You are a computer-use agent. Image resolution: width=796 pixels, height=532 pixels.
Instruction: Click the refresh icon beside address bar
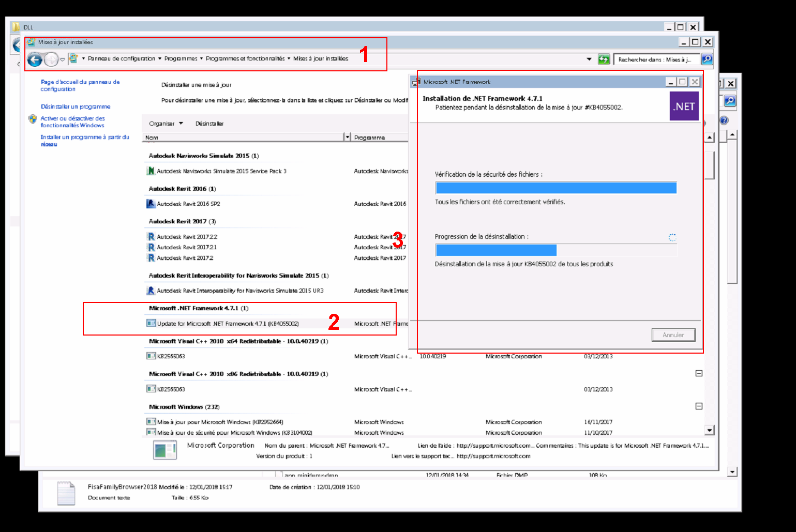click(604, 59)
